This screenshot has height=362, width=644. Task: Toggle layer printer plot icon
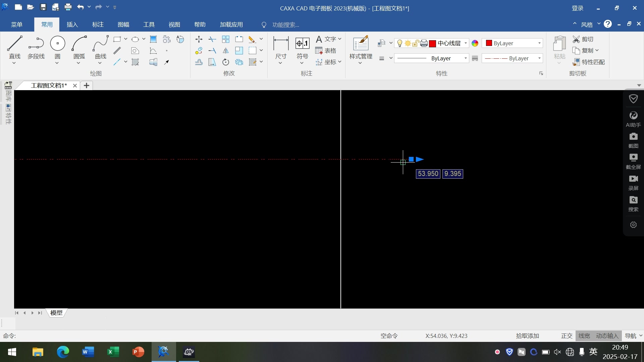tap(424, 43)
